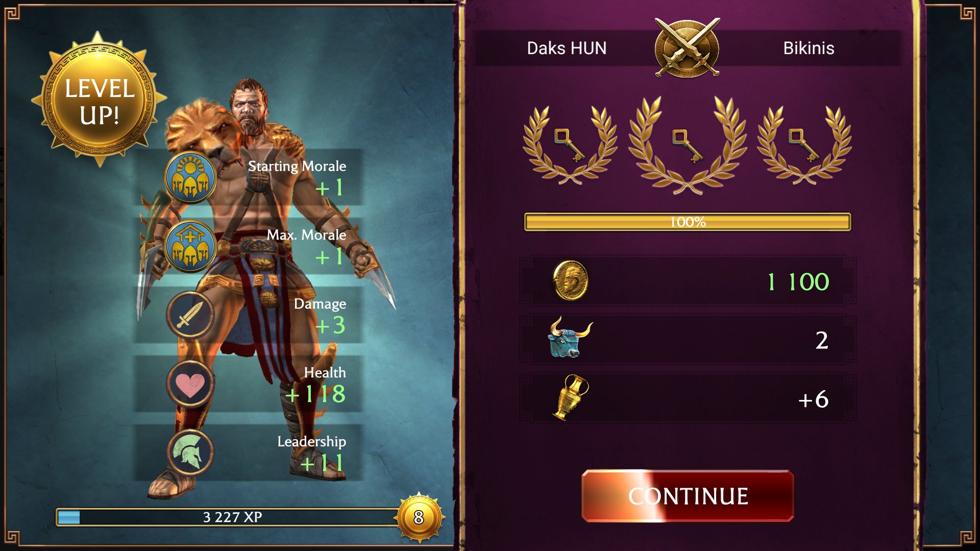980x551 pixels.
Task: Click the blue bull head icon
Action: 570,337
